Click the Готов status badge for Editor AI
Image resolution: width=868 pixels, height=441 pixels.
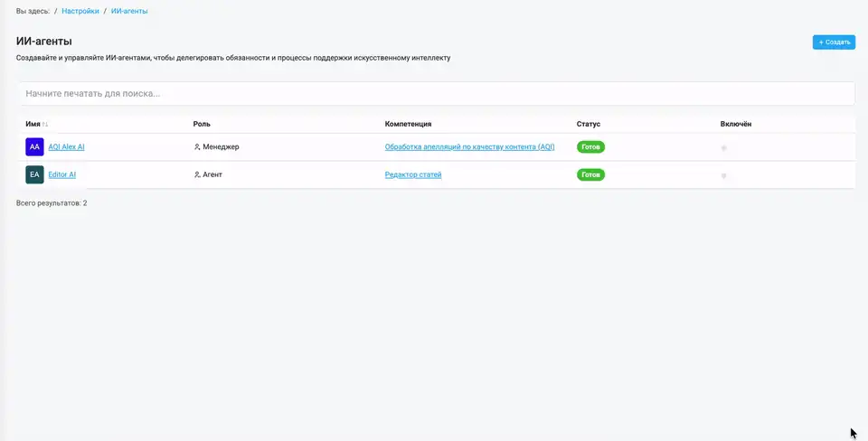(x=590, y=174)
